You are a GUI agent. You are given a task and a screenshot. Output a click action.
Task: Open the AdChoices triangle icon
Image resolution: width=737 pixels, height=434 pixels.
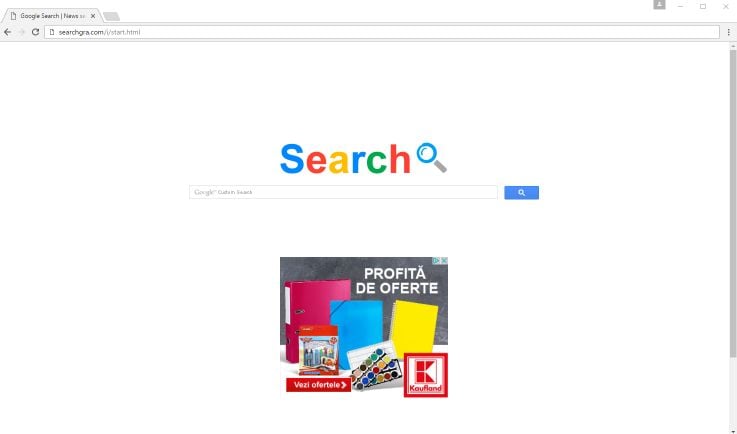(x=437, y=260)
